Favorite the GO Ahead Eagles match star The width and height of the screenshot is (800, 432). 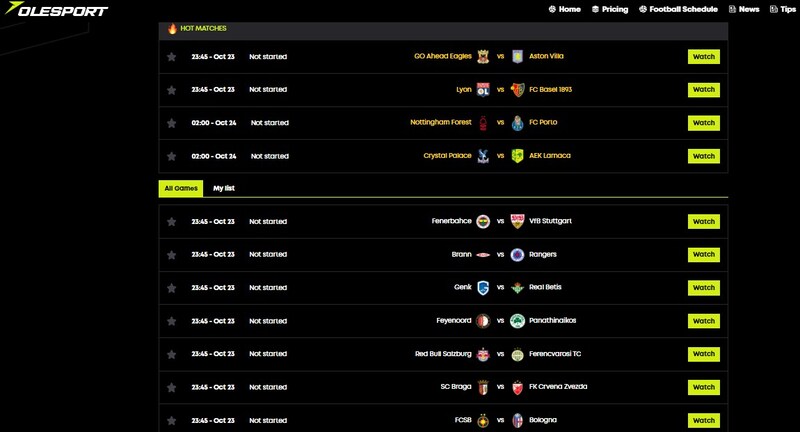[x=171, y=56]
